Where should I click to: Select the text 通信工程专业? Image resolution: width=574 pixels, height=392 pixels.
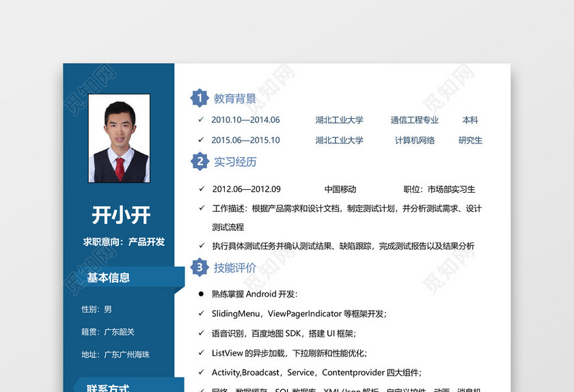tap(414, 120)
